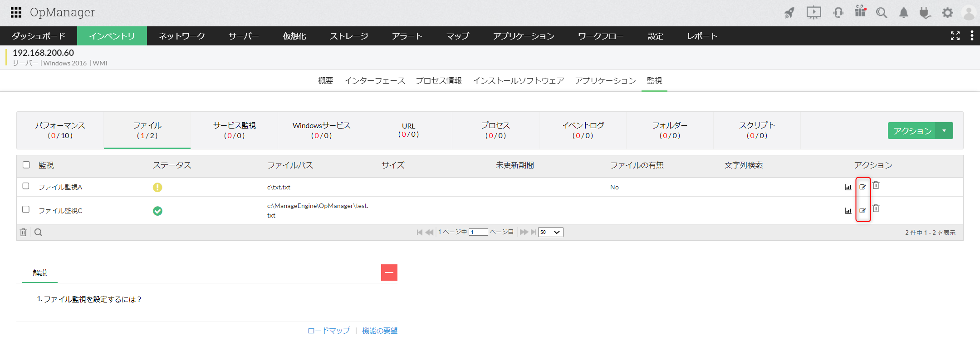Collapse the 解説 panel with minus button
Screen dimensions: 980x342
click(389, 273)
